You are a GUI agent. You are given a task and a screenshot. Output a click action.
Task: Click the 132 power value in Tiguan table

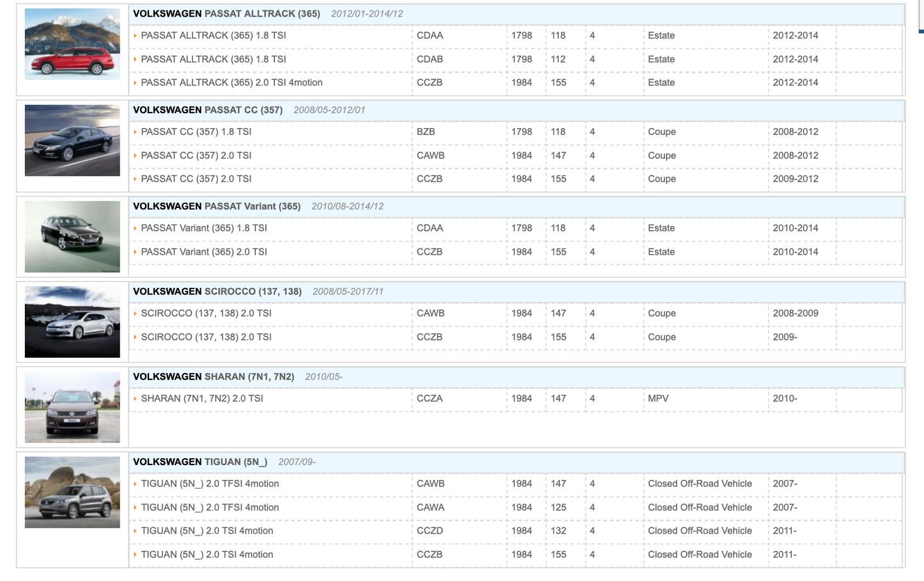coord(558,530)
